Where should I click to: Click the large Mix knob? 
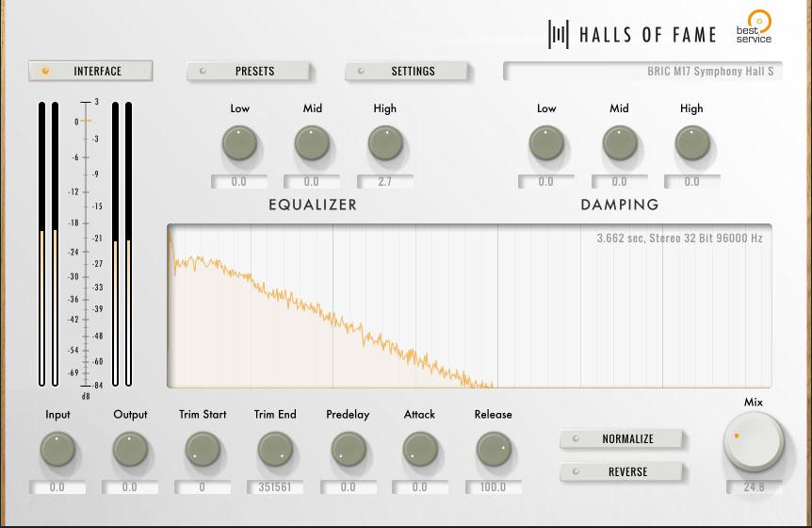point(753,442)
